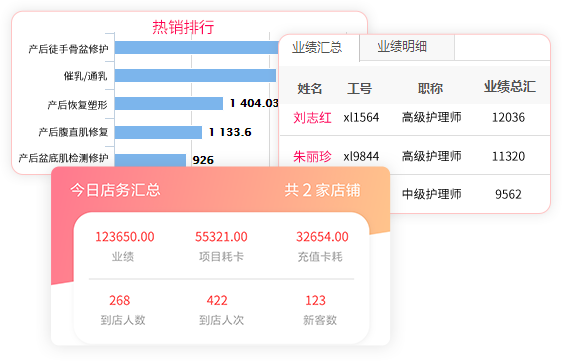The height and width of the screenshot is (361, 562).
Task: Select the 催乳/通乳 bar
Action: (x=195, y=76)
